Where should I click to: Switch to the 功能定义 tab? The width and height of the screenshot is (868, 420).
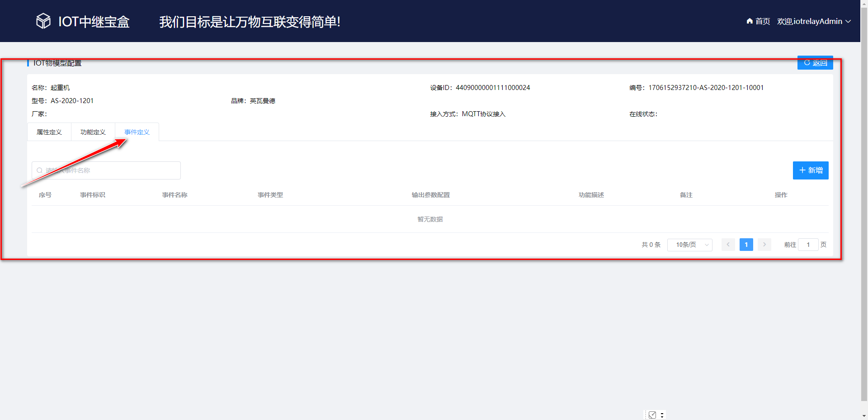click(x=93, y=132)
